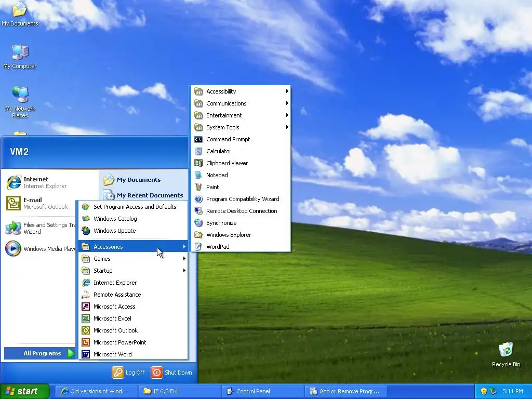The image size is (532, 399).
Task: Expand the Games submenu arrow
Action: pos(184,259)
